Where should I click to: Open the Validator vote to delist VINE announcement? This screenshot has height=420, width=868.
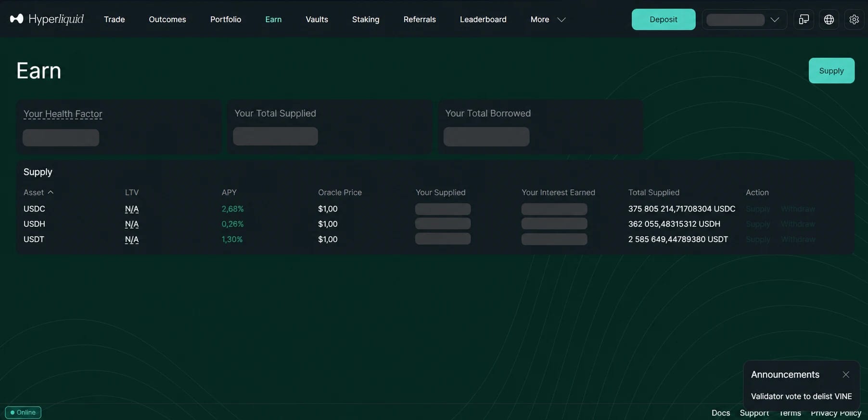point(801,396)
